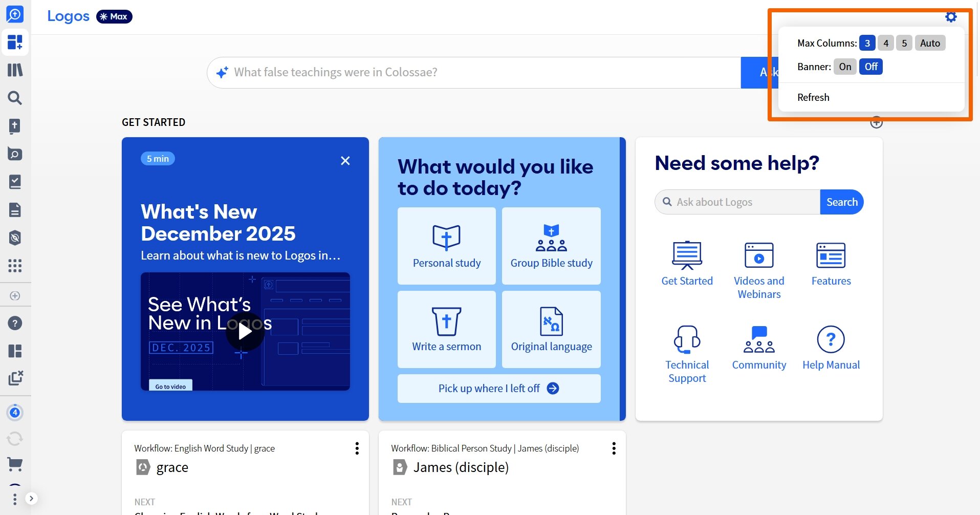Select the Write a sermon tile
980x515 pixels.
click(447, 329)
